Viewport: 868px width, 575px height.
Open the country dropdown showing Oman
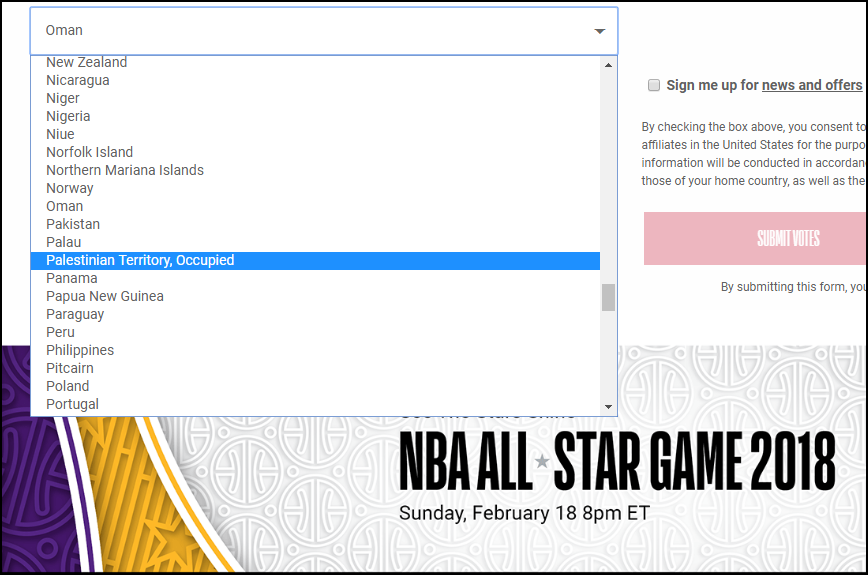(323, 31)
